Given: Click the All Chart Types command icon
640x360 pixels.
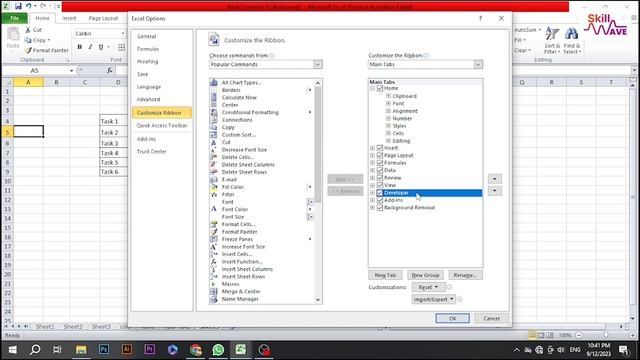Looking at the screenshot, I should 213,82.
